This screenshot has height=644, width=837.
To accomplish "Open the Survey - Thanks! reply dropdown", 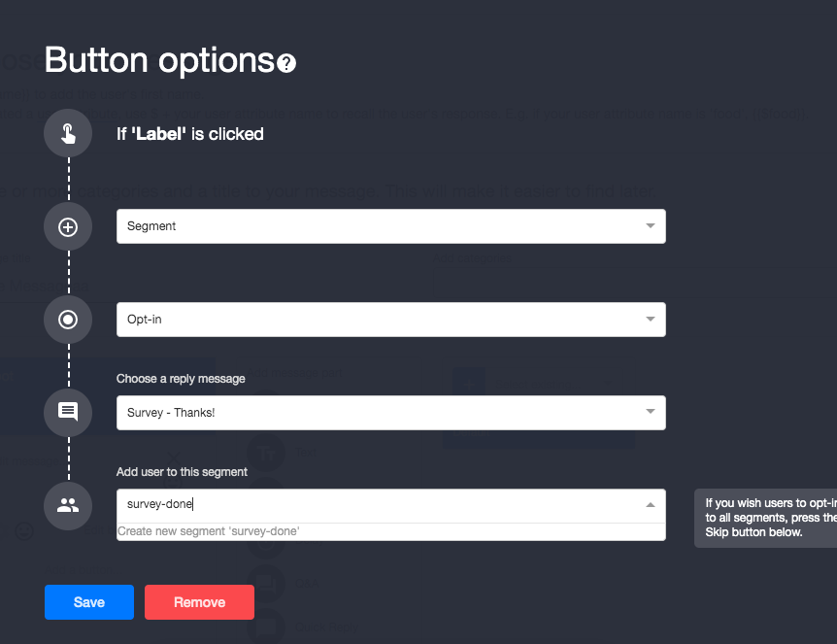I will [390, 413].
